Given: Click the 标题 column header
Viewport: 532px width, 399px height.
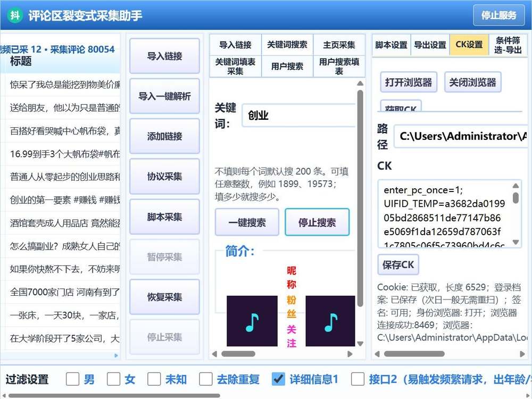Looking at the screenshot, I should click(x=21, y=61).
